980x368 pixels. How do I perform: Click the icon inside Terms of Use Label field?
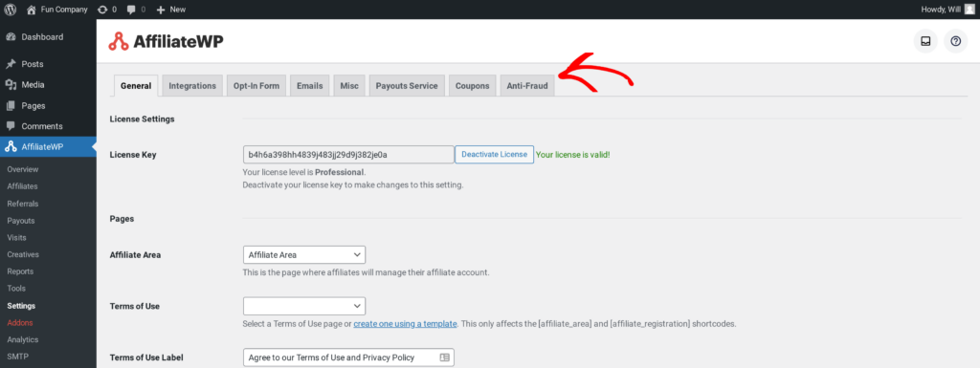point(444,357)
